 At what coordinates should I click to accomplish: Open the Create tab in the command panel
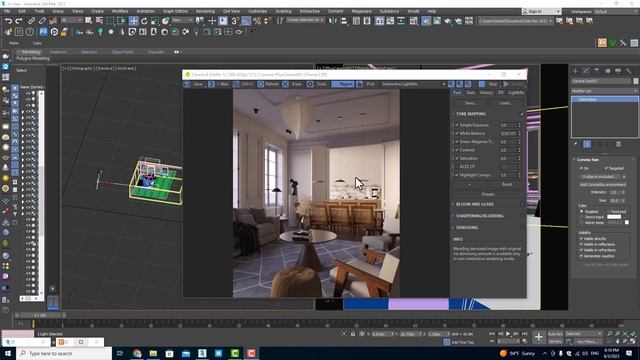(x=575, y=71)
